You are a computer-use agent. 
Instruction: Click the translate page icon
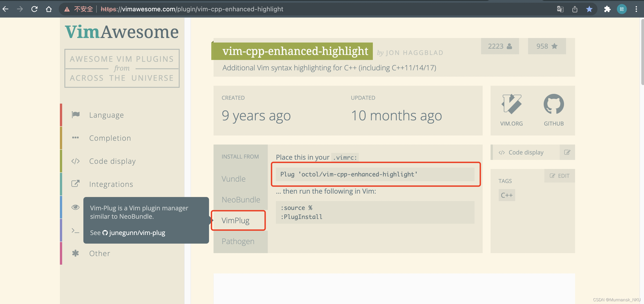coord(560,9)
